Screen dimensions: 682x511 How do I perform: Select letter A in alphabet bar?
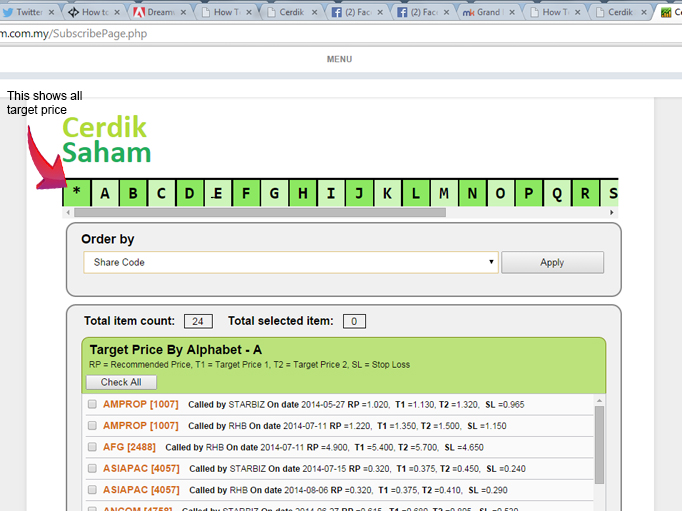coord(105,193)
